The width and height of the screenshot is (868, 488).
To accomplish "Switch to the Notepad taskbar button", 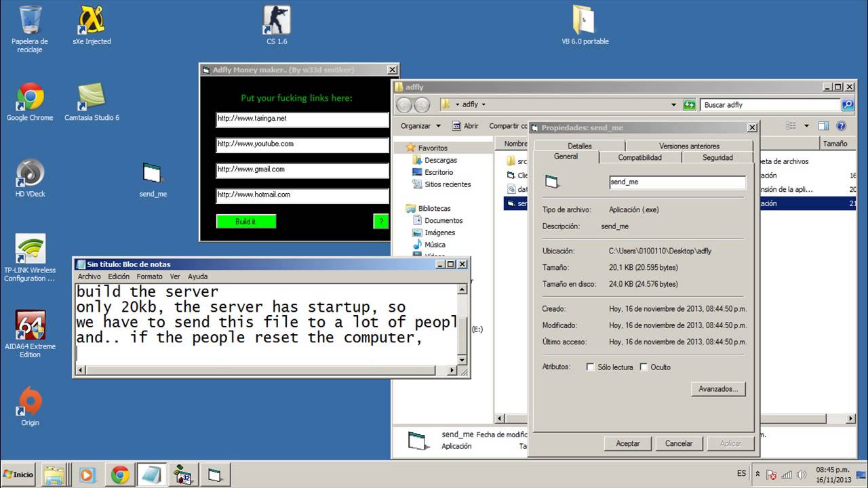I will [x=151, y=474].
